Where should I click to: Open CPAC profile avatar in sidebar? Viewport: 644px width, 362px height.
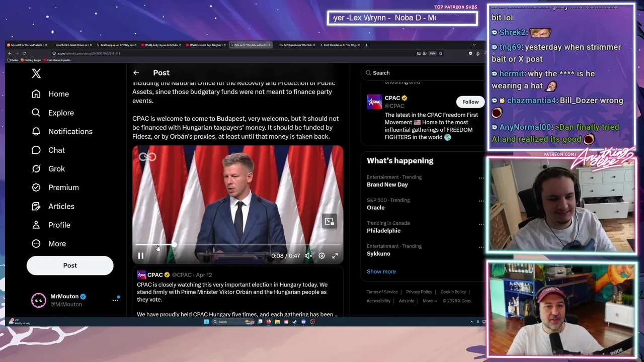coord(374,102)
